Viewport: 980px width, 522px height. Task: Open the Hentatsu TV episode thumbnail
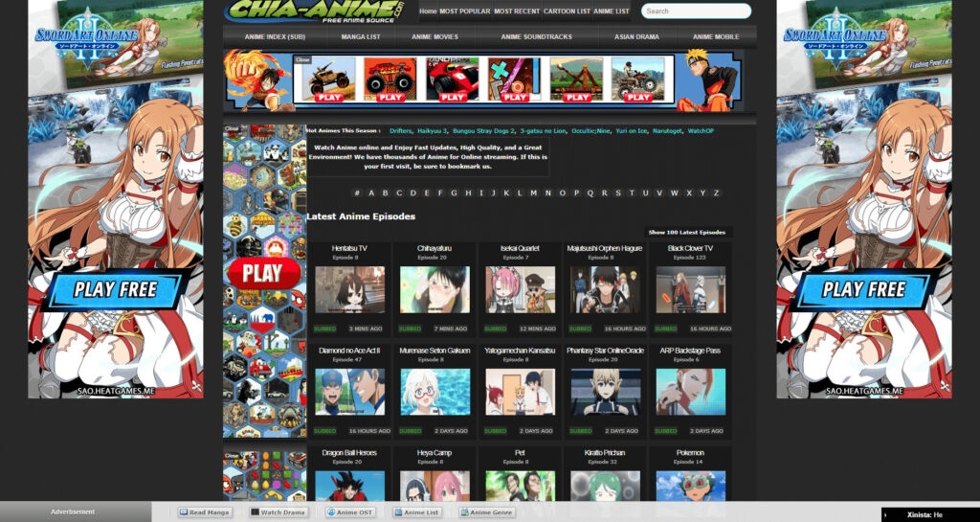pos(349,290)
